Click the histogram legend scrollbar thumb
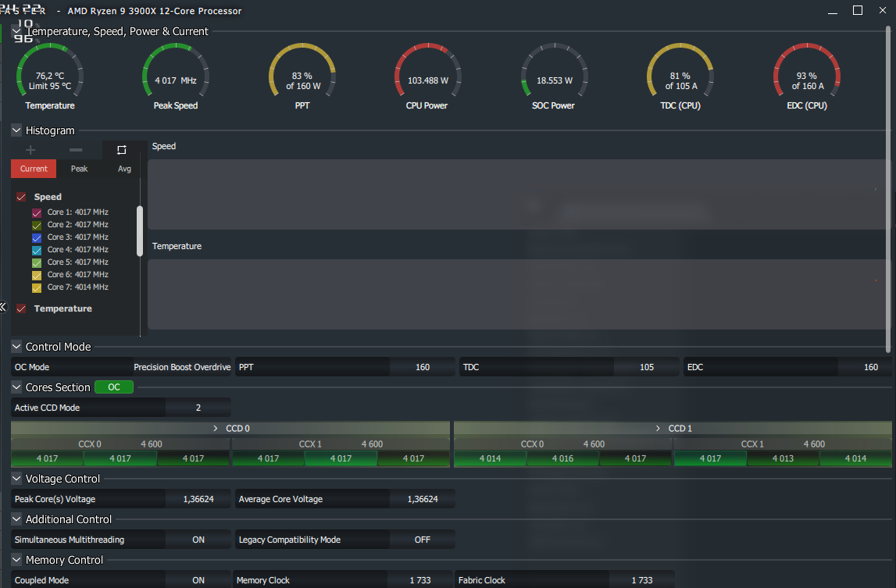896x588 pixels. [140, 231]
